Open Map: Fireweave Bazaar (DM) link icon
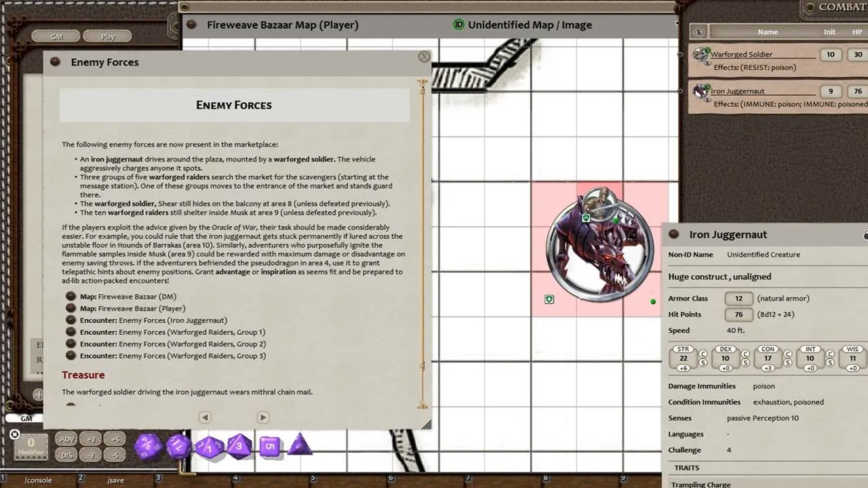 [x=71, y=296]
